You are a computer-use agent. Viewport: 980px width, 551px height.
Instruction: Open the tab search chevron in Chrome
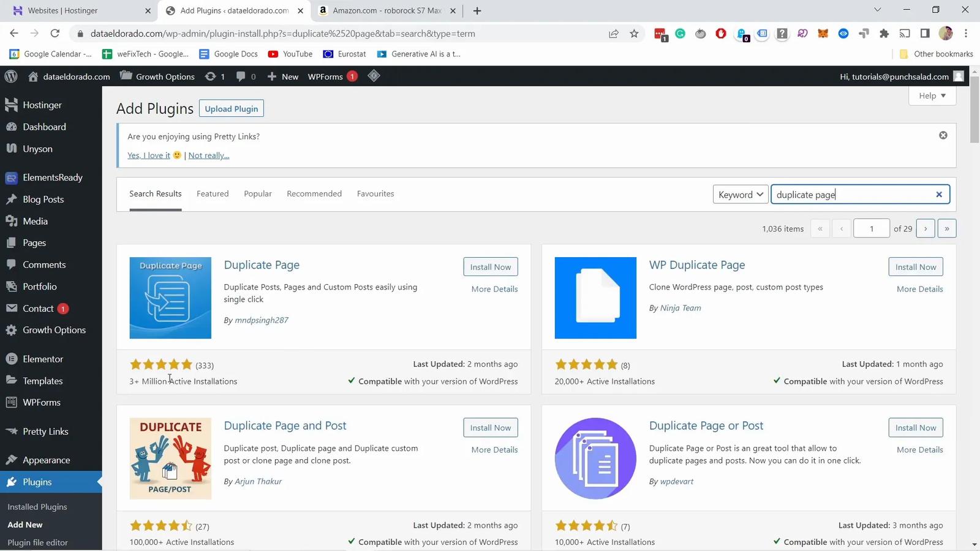pyautogui.click(x=877, y=10)
